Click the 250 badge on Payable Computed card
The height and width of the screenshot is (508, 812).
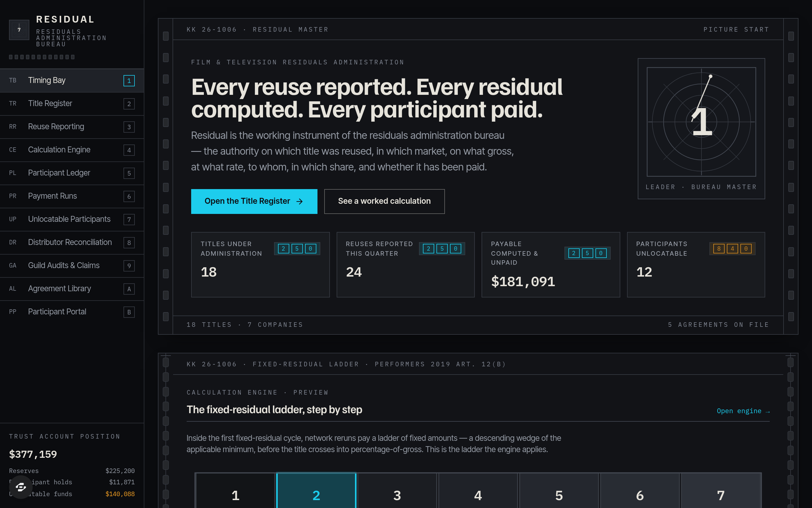pos(587,253)
